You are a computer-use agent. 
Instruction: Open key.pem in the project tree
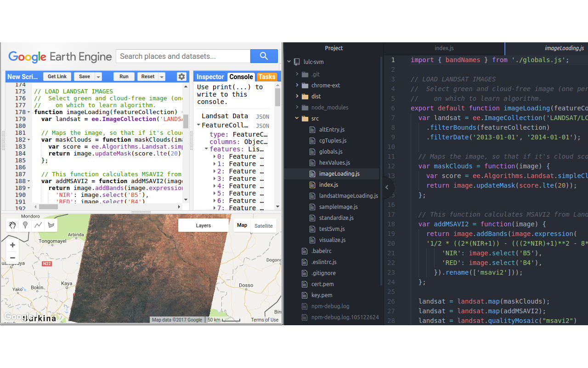pos(322,295)
